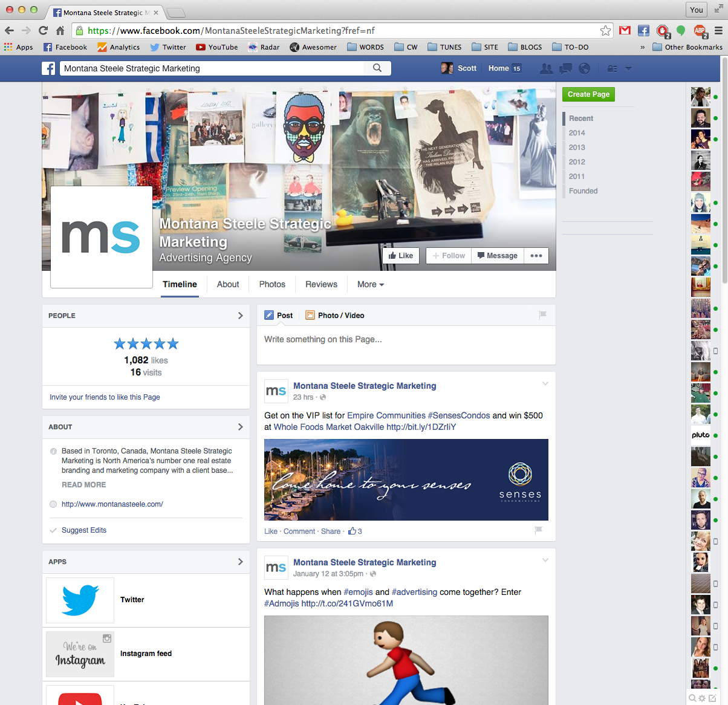Go to Home in top bar
Screen dimensions: 728x705
[x=499, y=68]
